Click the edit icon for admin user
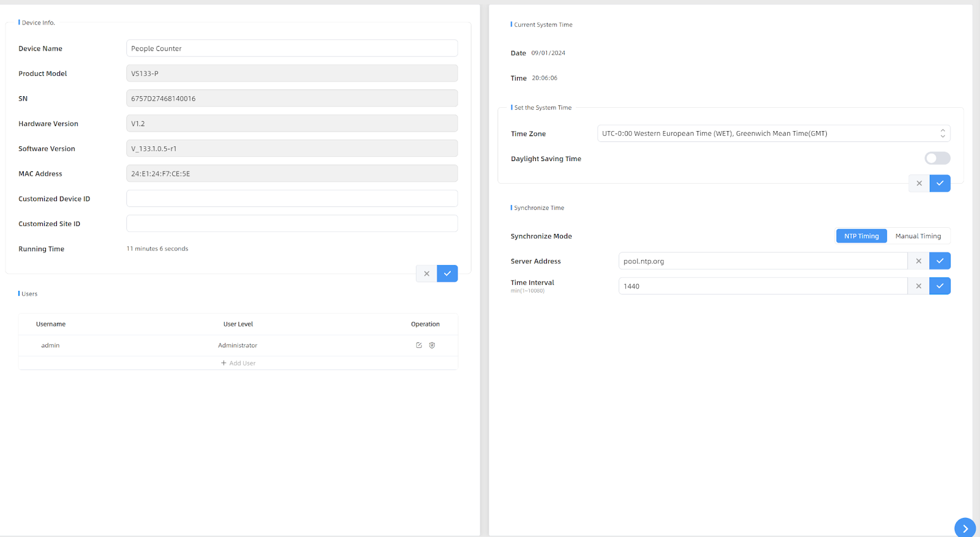 pos(419,345)
